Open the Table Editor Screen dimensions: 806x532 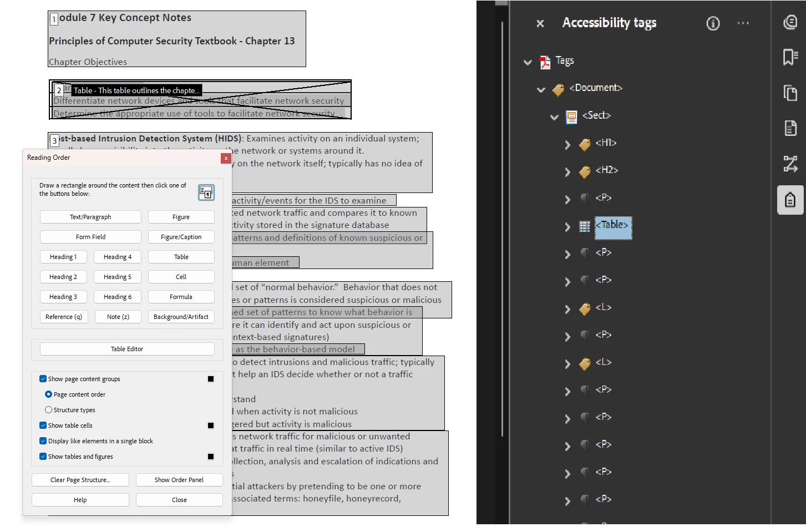click(x=127, y=349)
